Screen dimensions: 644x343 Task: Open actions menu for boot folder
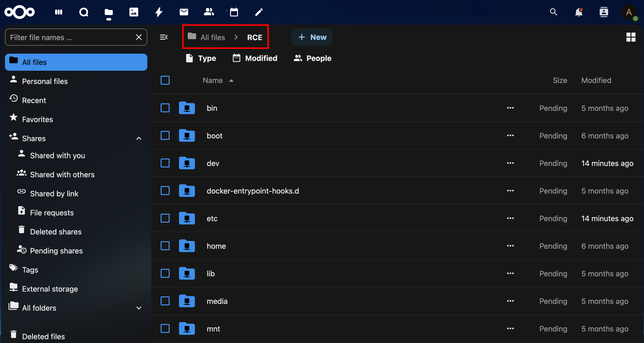click(x=510, y=136)
